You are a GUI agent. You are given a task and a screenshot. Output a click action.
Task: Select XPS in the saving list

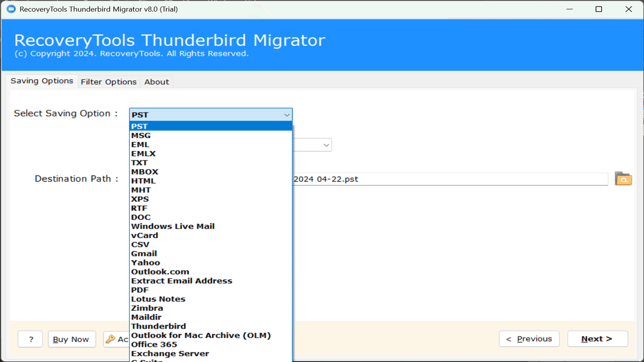coord(211,199)
